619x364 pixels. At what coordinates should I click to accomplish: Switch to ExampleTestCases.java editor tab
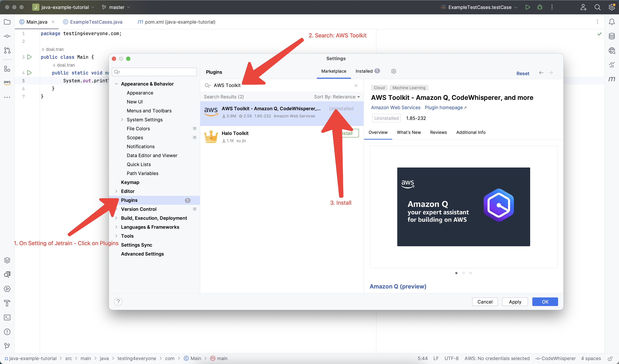point(93,22)
